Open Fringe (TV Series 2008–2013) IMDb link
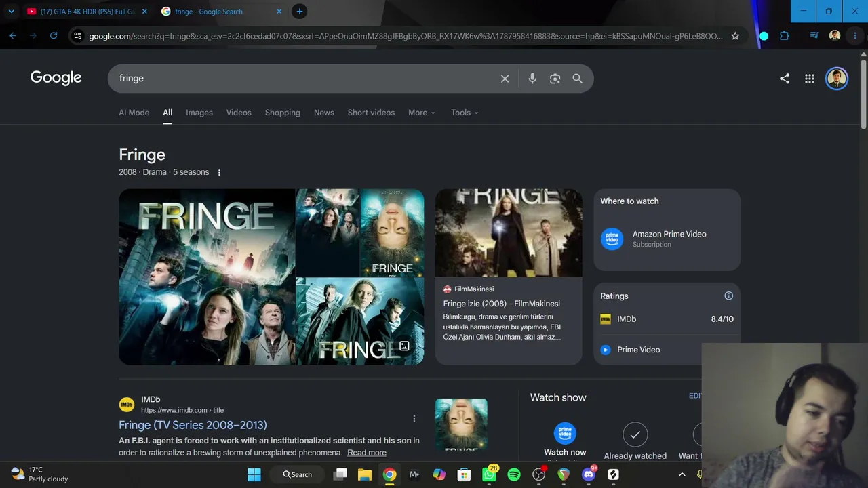This screenshot has width=868, height=488. (x=193, y=425)
